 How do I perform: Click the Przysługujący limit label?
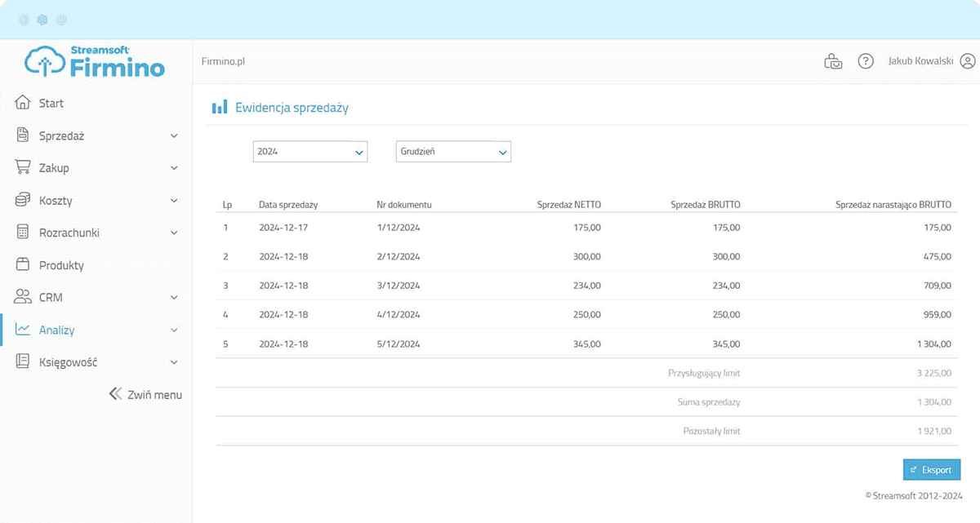click(704, 373)
